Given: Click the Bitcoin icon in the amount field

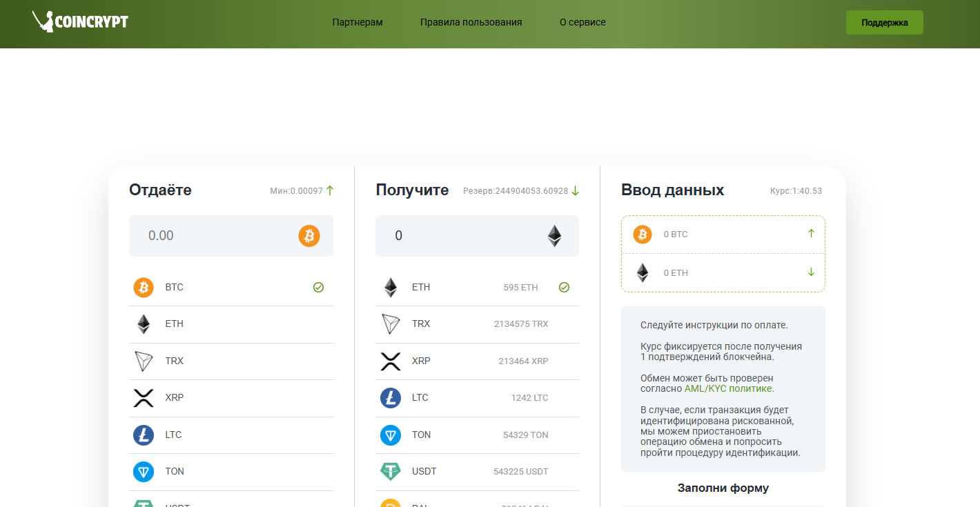Looking at the screenshot, I should click(x=309, y=236).
